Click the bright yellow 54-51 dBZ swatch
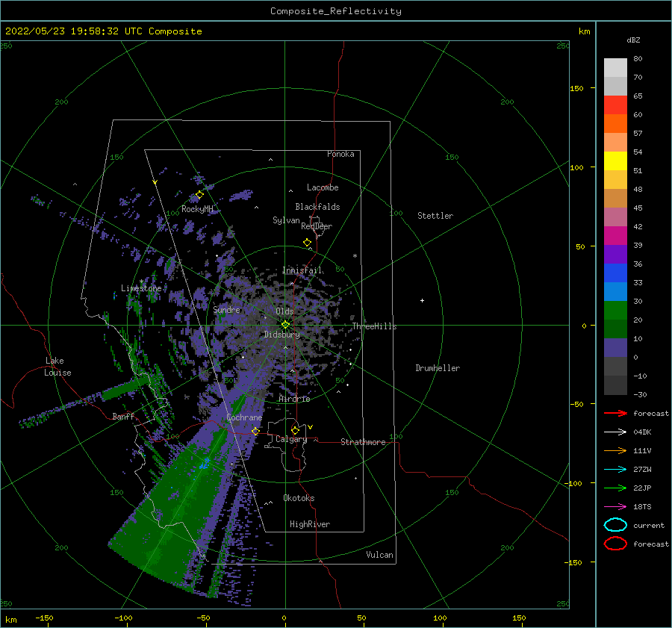The image size is (672, 628). click(x=615, y=161)
